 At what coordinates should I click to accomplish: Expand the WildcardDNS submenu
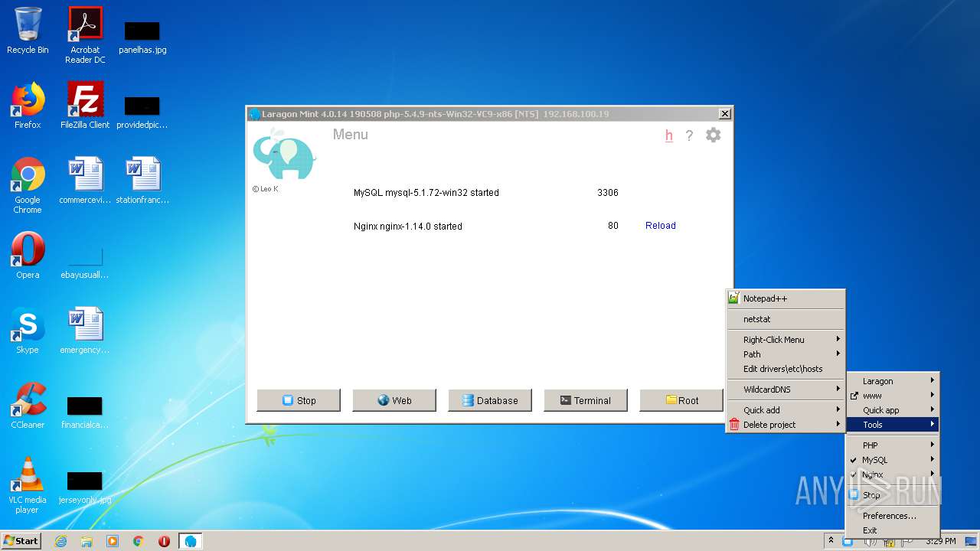(x=786, y=390)
